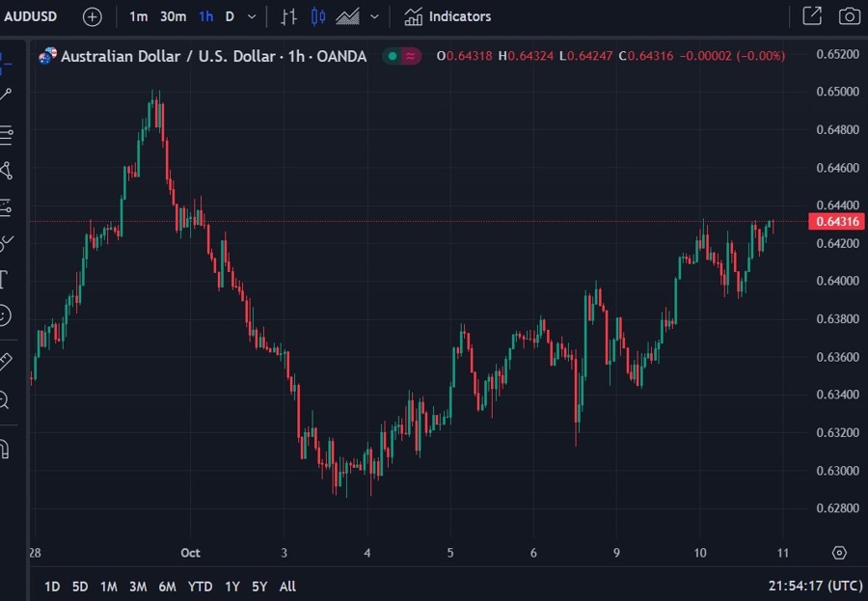The height and width of the screenshot is (601, 868).
Task: Open the Indicators dialog
Action: tap(448, 16)
